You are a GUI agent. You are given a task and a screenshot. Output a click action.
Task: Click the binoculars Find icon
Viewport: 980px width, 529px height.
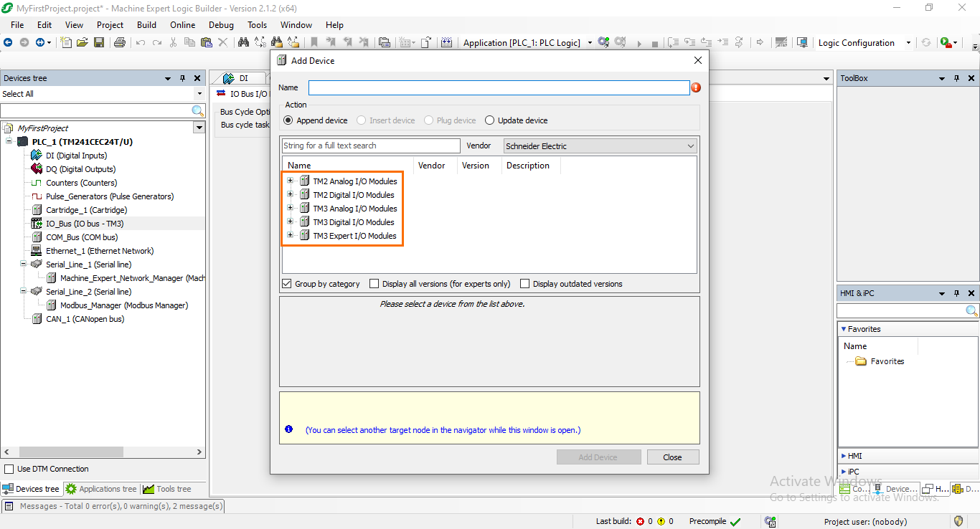(243, 43)
